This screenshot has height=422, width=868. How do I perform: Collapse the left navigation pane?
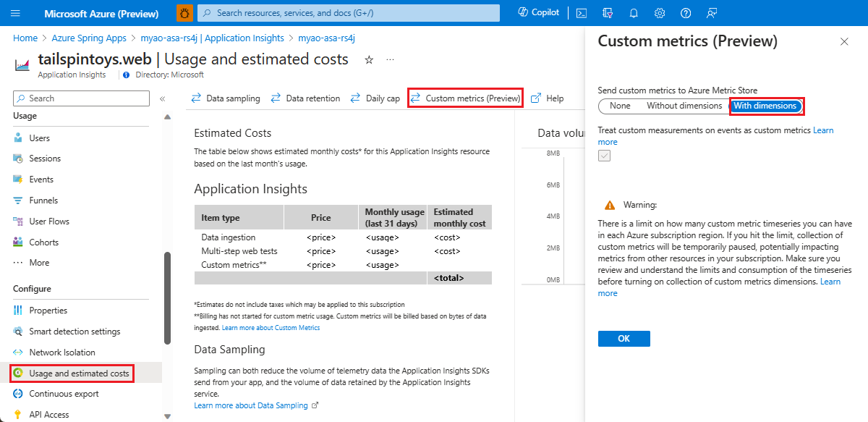(x=162, y=98)
